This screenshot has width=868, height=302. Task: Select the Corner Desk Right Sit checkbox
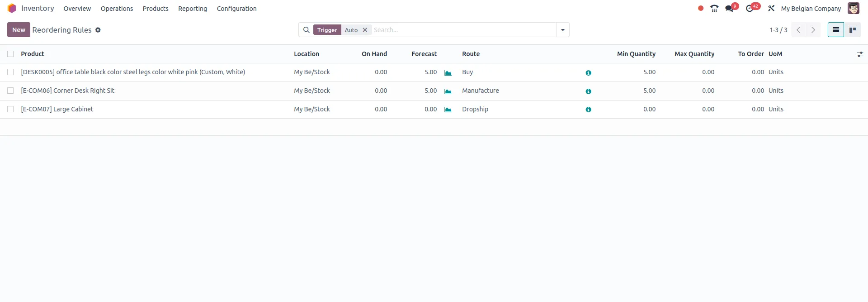click(x=10, y=91)
